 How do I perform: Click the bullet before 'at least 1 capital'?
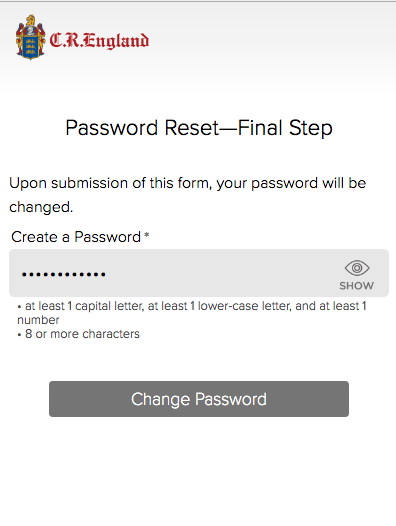point(19,307)
